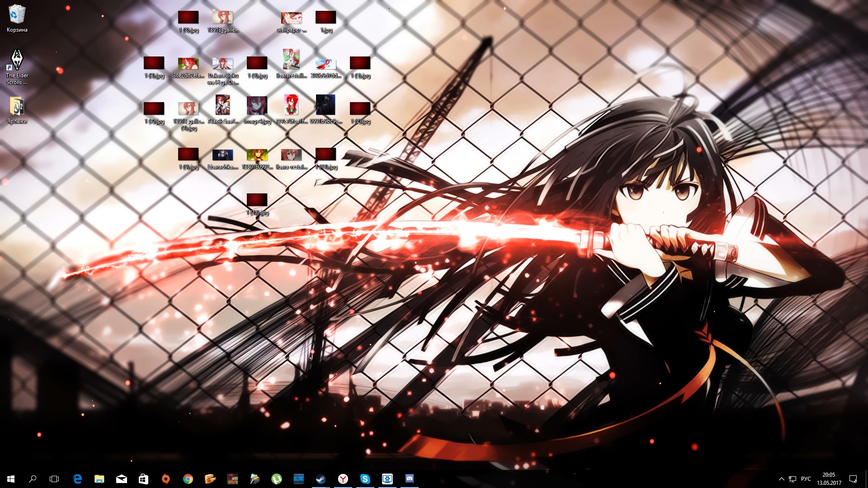This screenshot has width=868, height=488.
Task: Open Task View
Action: (x=54, y=479)
